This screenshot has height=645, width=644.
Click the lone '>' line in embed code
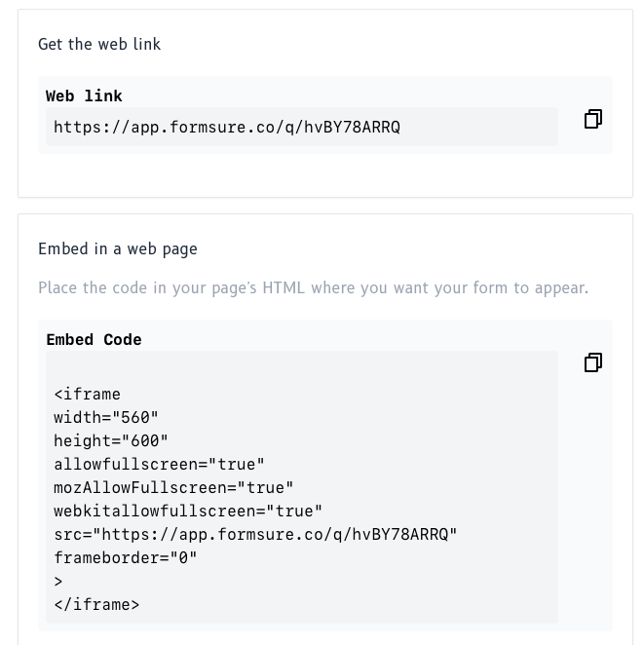click(x=58, y=581)
